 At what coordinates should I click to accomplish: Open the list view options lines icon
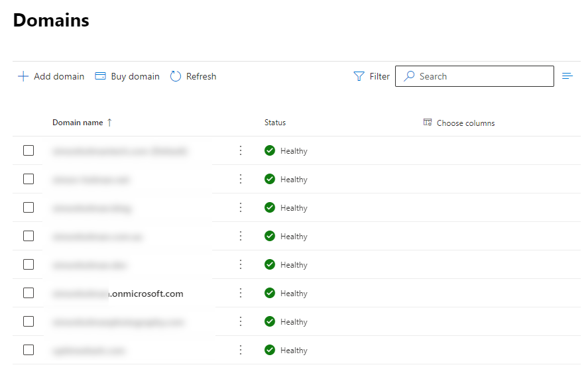pyautogui.click(x=567, y=76)
